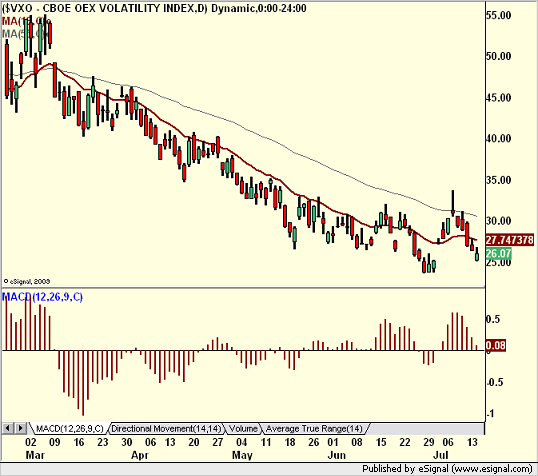Click the gray MA(5 label
538x476 pixels.
(x=25, y=34)
